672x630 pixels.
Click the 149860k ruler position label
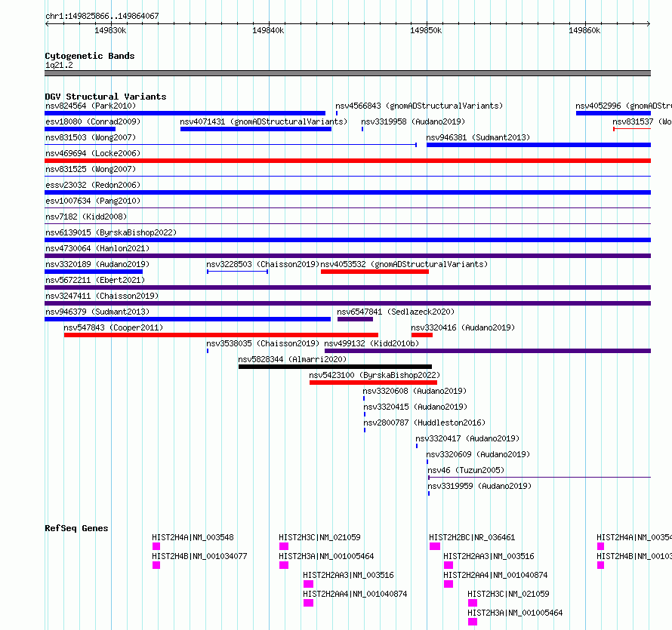(x=584, y=30)
